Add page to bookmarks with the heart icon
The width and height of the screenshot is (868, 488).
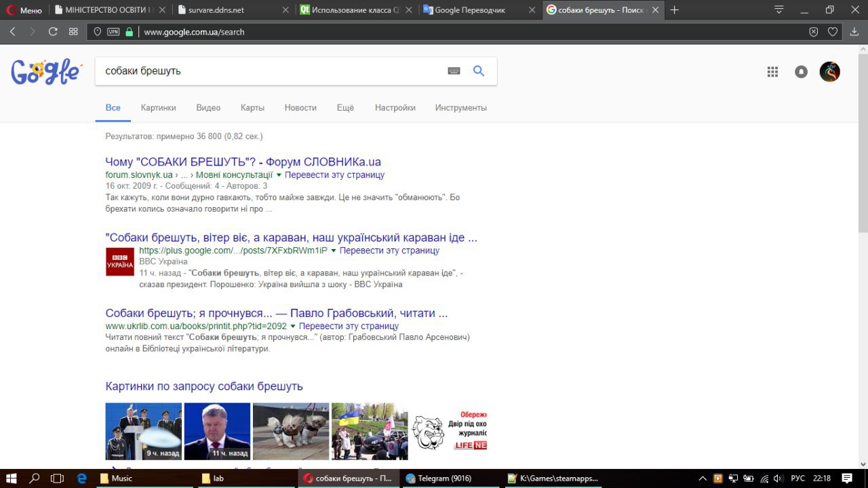[833, 32]
